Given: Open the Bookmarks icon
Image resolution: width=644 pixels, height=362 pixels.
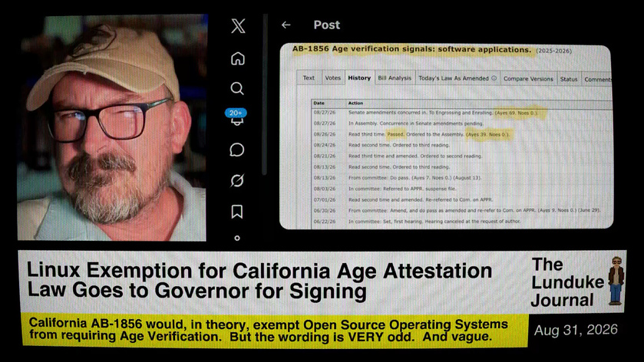Looking at the screenshot, I should 237,212.
